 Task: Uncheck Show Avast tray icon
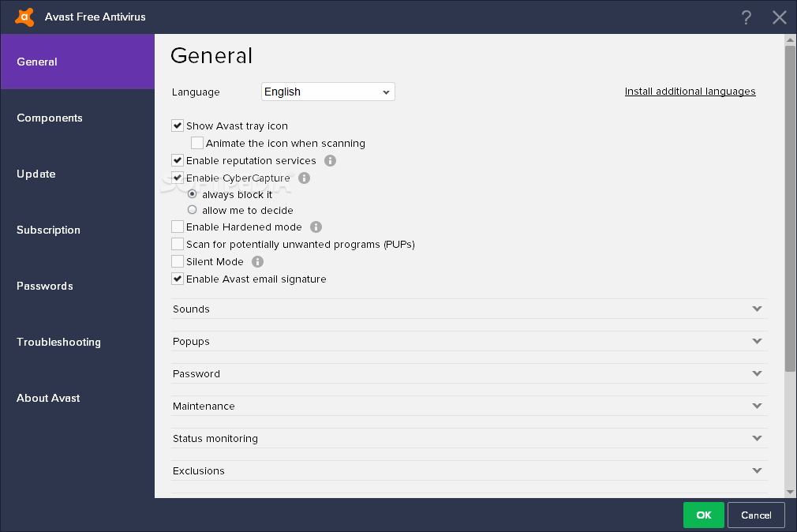(178, 126)
